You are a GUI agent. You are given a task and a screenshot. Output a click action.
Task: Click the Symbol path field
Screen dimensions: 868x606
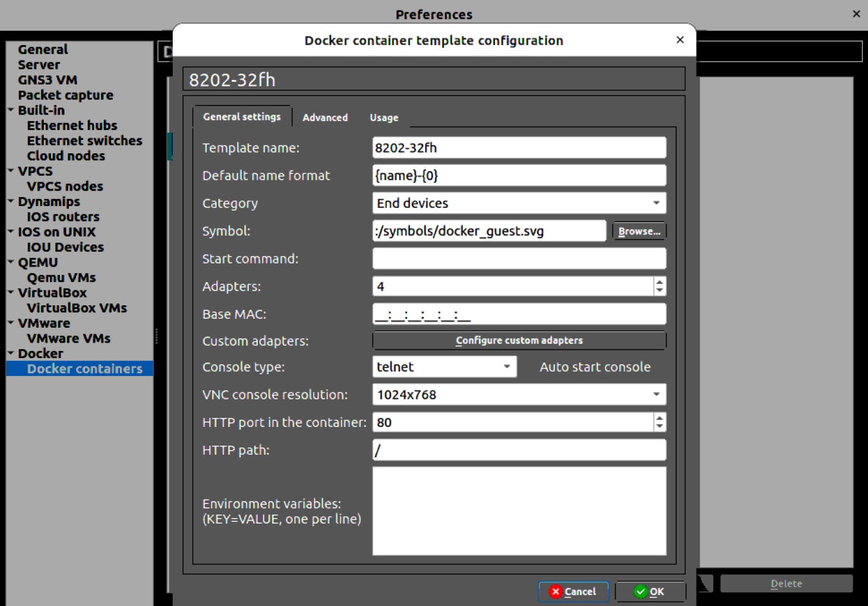(x=489, y=231)
